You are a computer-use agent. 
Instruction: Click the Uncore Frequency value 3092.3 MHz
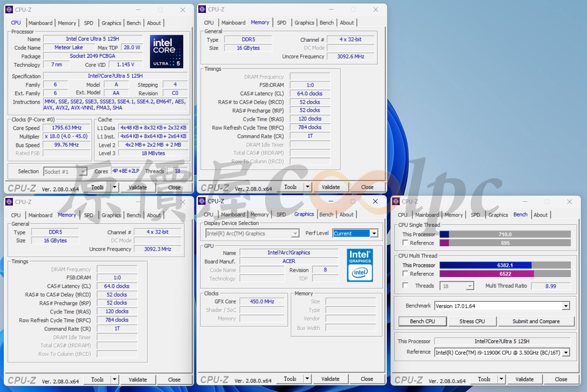(158, 249)
